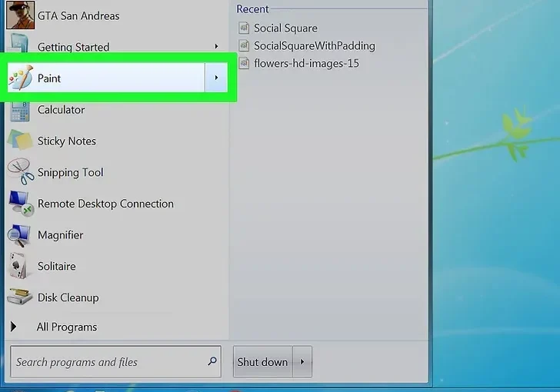The width and height of the screenshot is (560, 392).
Task: Click the Disk Cleanup icon
Action: click(20, 297)
